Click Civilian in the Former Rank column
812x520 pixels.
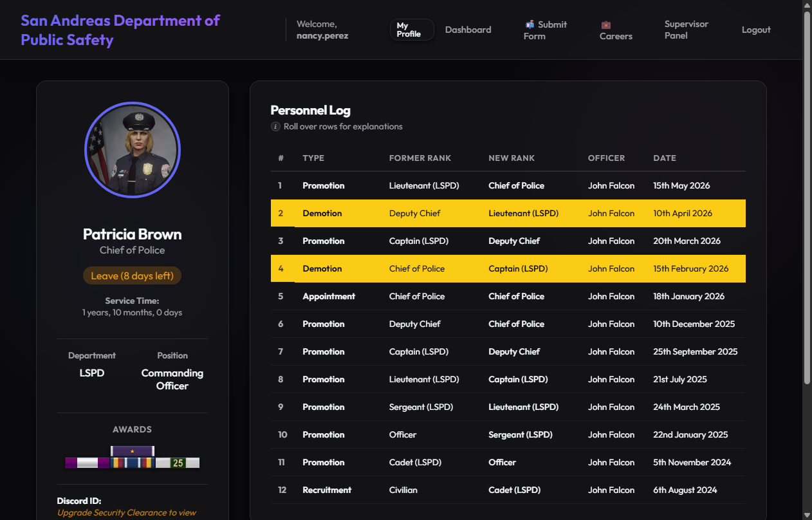(x=403, y=490)
